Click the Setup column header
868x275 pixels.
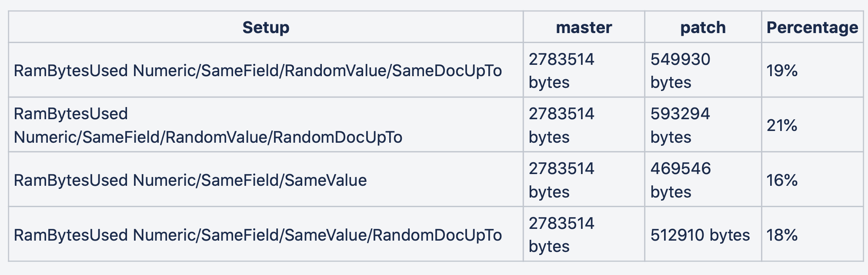(266, 27)
